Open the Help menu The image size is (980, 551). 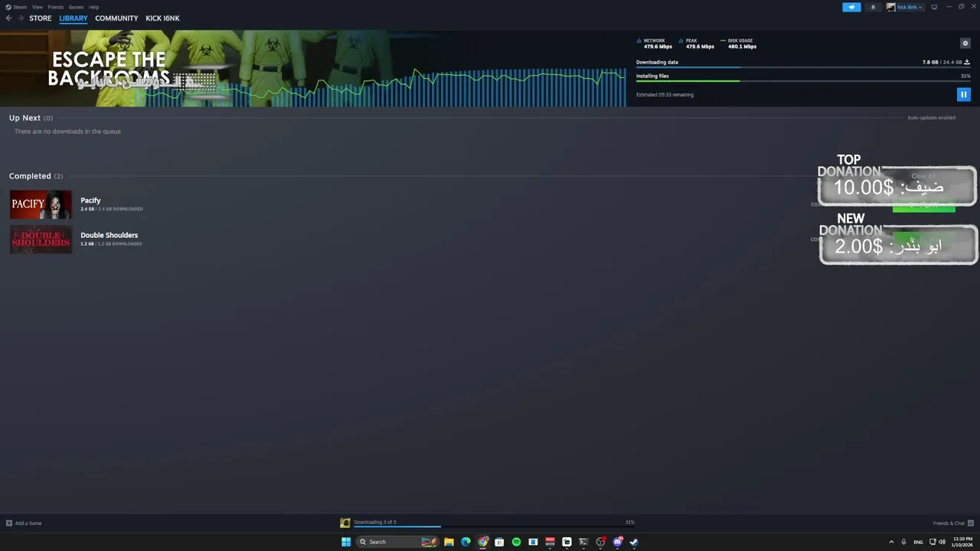[93, 7]
